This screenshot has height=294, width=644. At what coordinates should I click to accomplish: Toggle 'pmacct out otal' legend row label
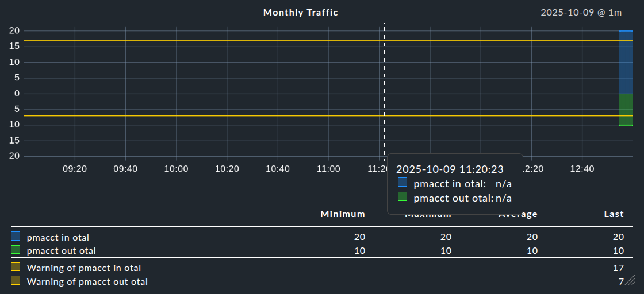[62, 251]
